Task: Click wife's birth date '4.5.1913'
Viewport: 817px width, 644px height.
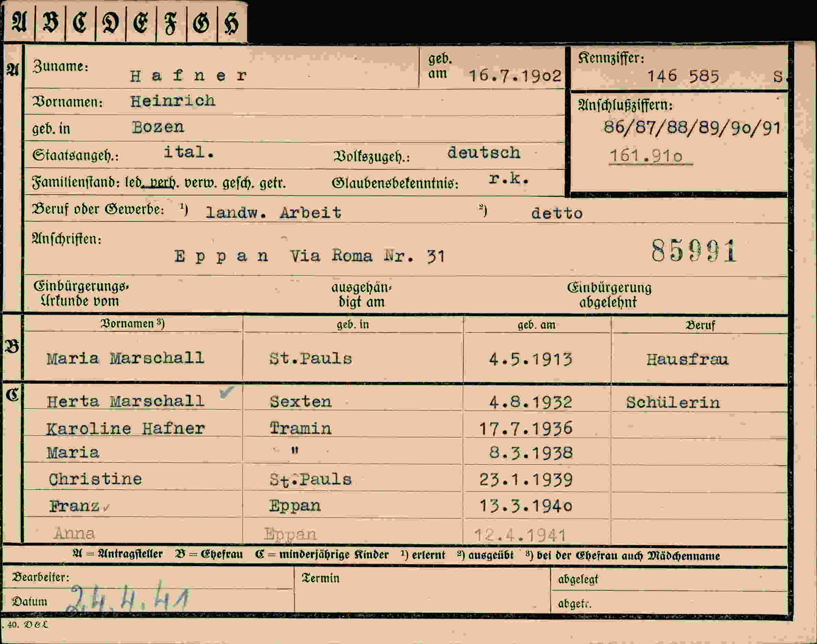Action: pos(531,359)
